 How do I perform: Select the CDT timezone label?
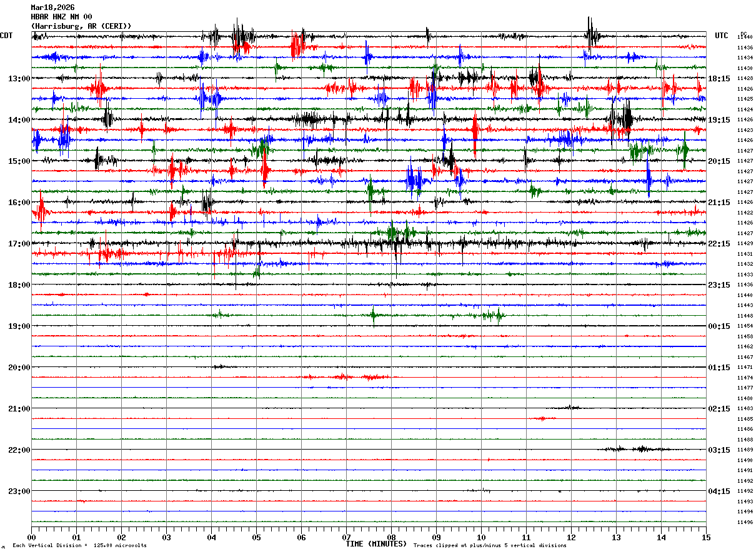coord(6,36)
